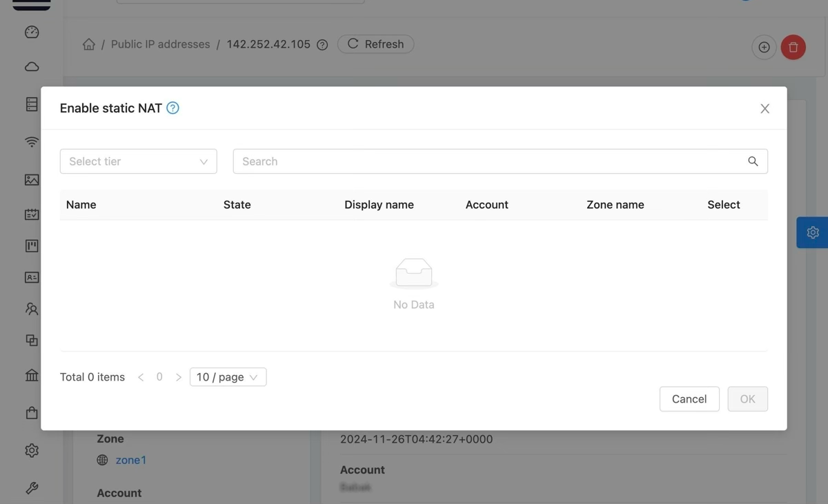Open the zone1 link

click(131, 460)
